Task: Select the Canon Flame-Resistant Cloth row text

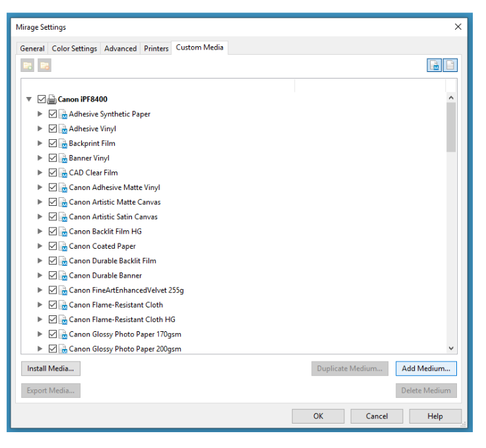Action: pyautogui.click(x=116, y=305)
